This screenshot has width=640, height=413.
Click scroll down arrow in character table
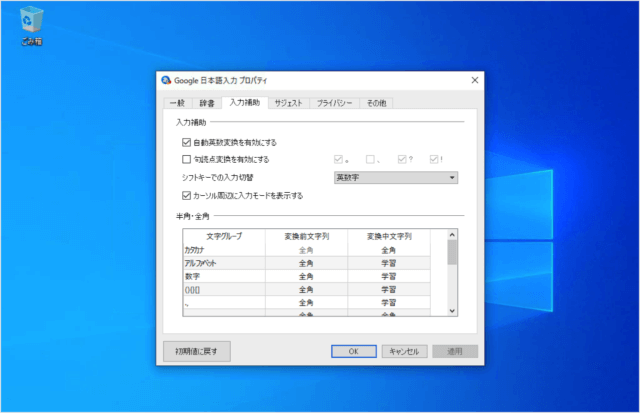(452, 311)
